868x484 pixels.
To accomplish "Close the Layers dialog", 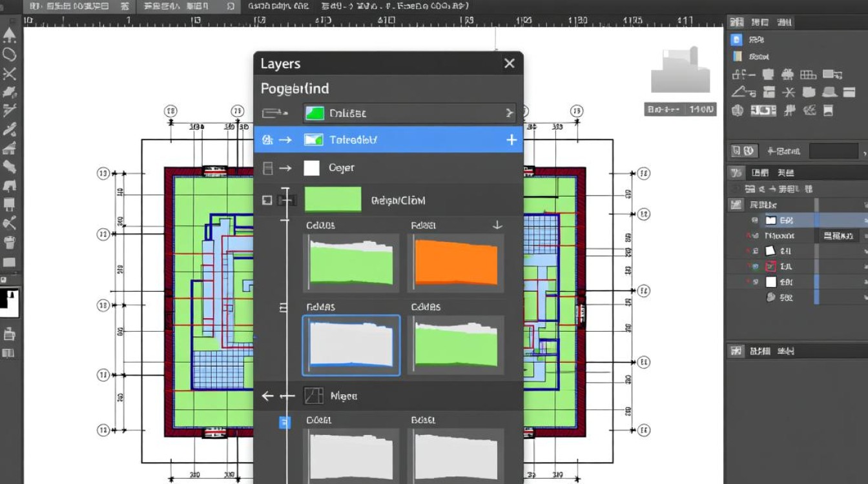I will [509, 63].
